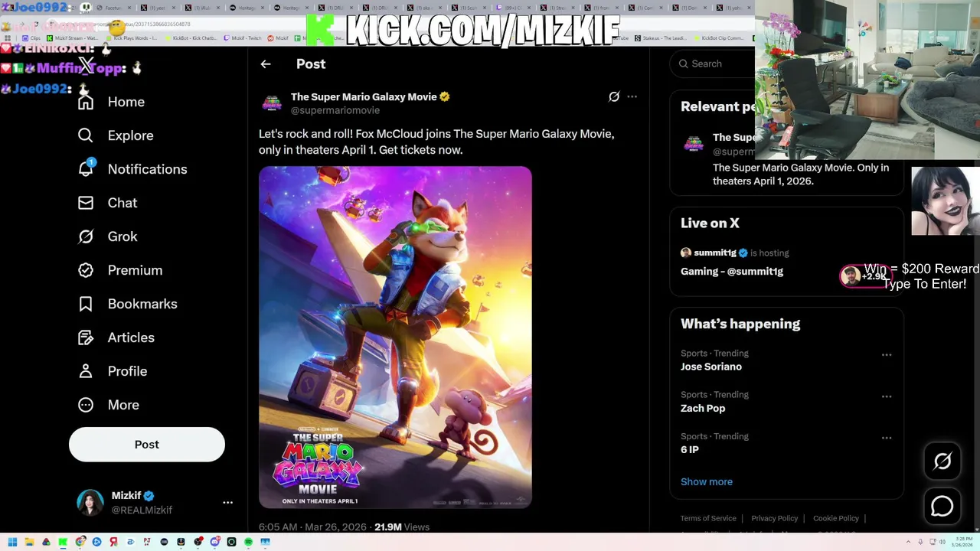
Task: Open account switcher dots beside Mizkif
Action: click(227, 503)
